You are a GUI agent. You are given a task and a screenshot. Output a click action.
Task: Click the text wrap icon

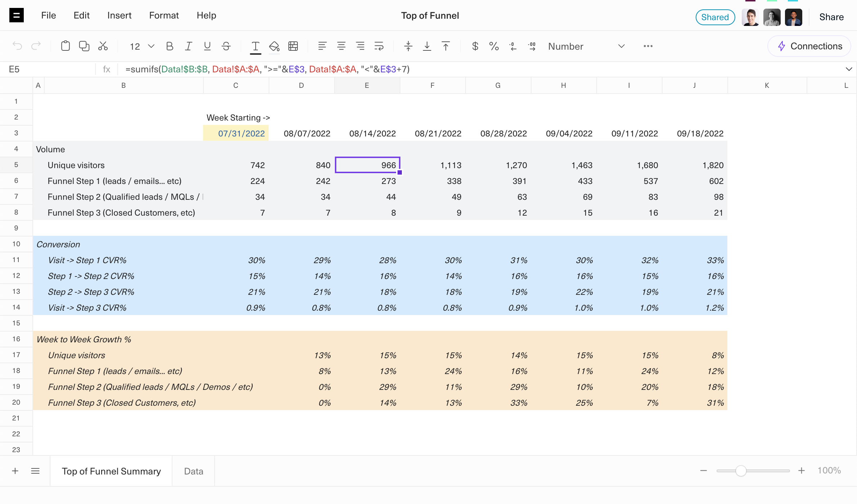tap(379, 46)
